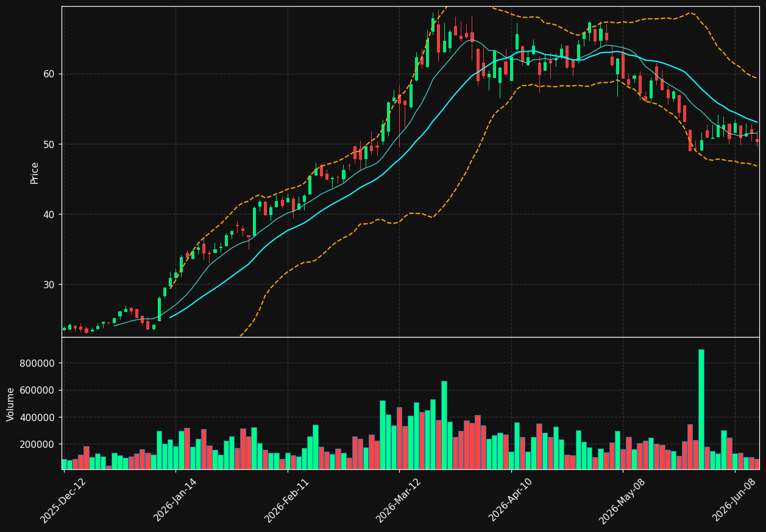The height and width of the screenshot is (532, 766).
Task: Click the date label 2025-Dec-12
Action: pyautogui.click(x=63, y=500)
